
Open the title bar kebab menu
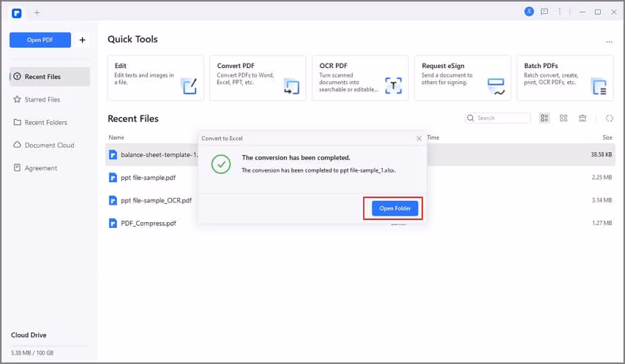tap(561, 12)
